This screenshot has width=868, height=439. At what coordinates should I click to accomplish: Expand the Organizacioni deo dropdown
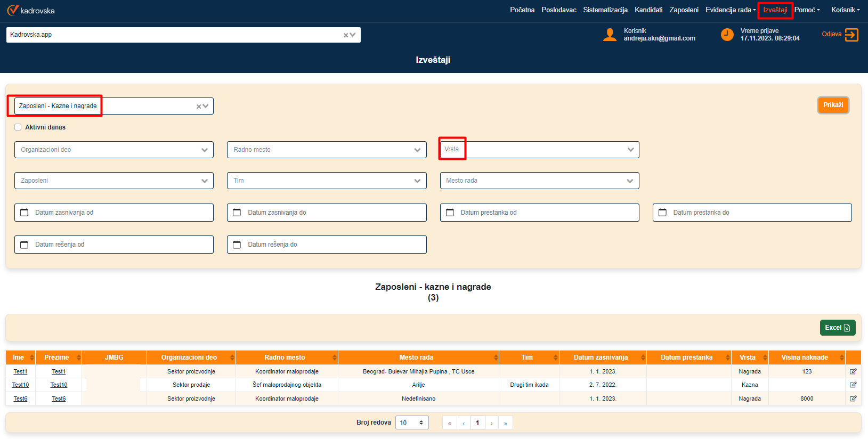[x=204, y=150]
